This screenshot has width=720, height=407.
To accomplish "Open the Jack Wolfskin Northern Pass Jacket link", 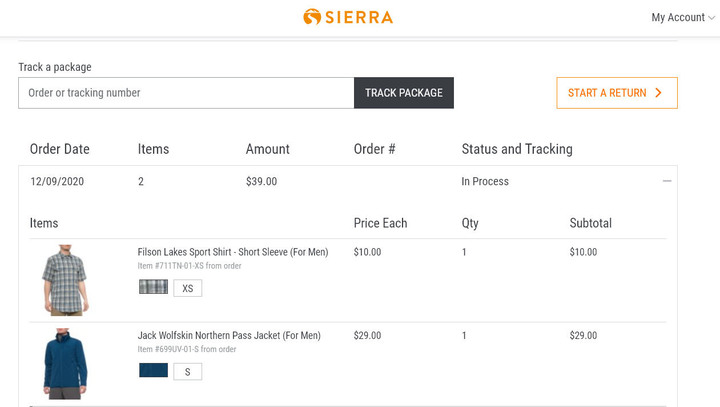I will coord(229,335).
